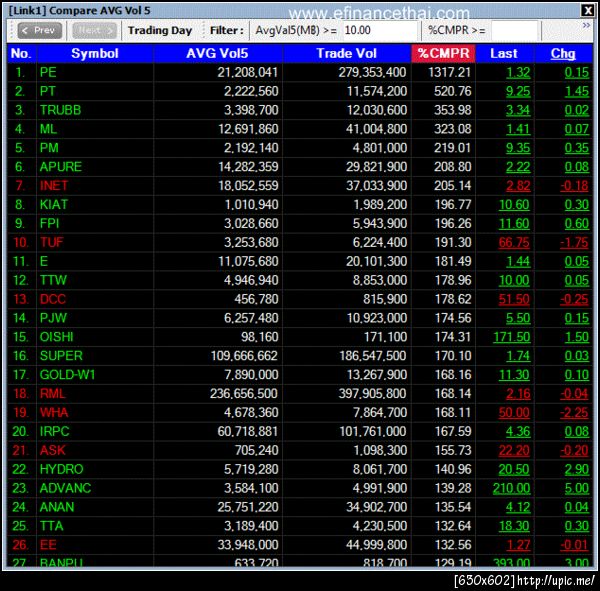Click row number 11. for E
The height and width of the screenshot is (591, 600).
21,261
